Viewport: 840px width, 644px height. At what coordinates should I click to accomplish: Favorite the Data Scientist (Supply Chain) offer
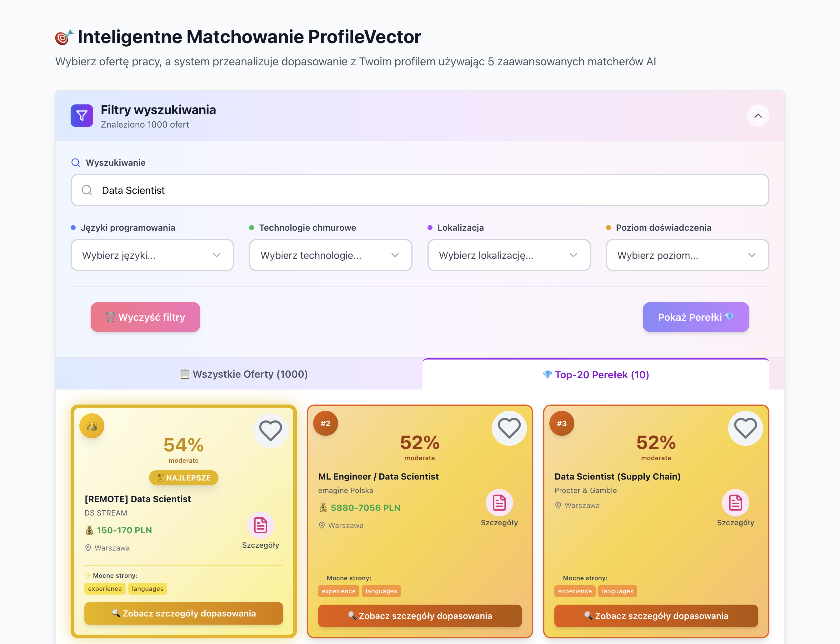pyautogui.click(x=745, y=428)
